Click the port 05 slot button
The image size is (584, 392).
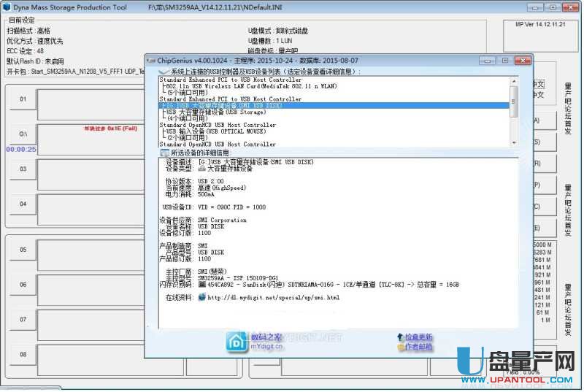[x=23, y=250]
